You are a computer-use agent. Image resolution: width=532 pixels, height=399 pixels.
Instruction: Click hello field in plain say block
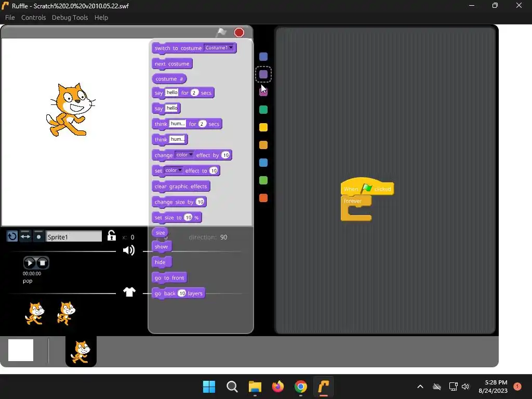(x=171, y=108)
